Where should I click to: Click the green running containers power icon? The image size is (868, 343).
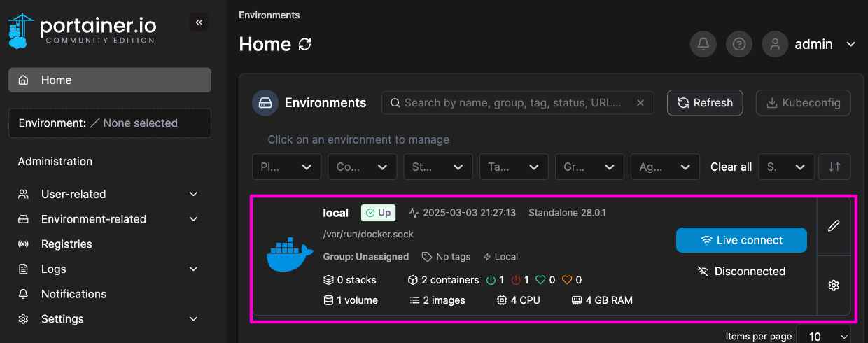491,280
